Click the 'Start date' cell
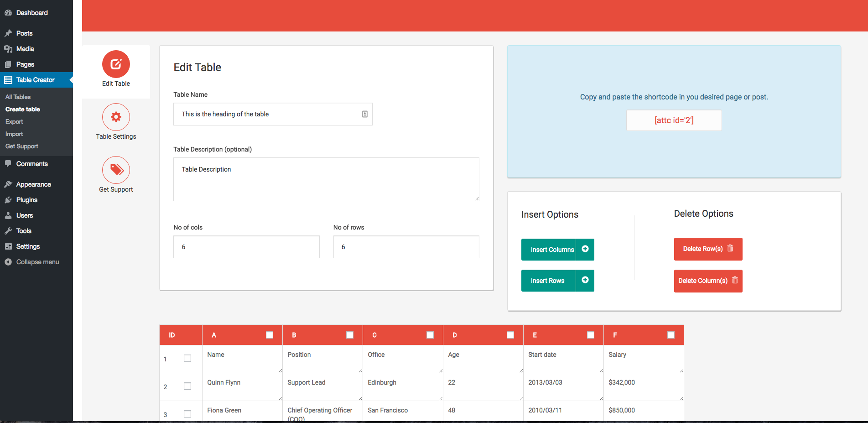 pyautogui.click(x=564, y=359)
